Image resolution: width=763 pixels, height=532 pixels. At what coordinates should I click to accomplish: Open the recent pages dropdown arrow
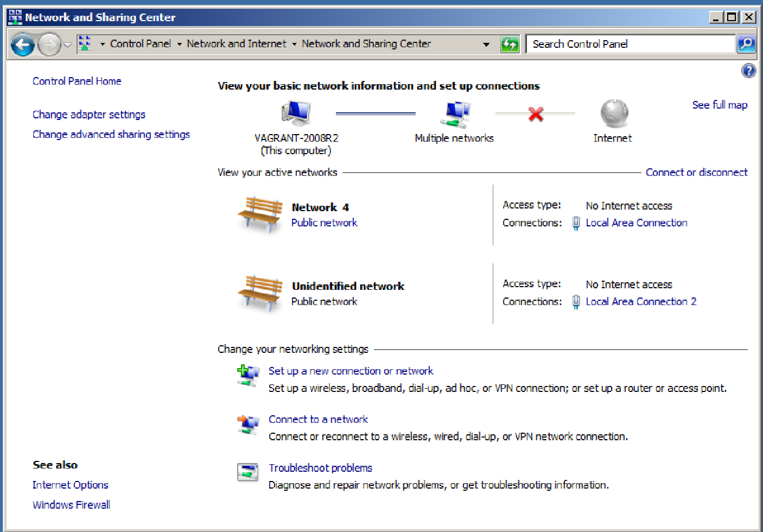67,45
